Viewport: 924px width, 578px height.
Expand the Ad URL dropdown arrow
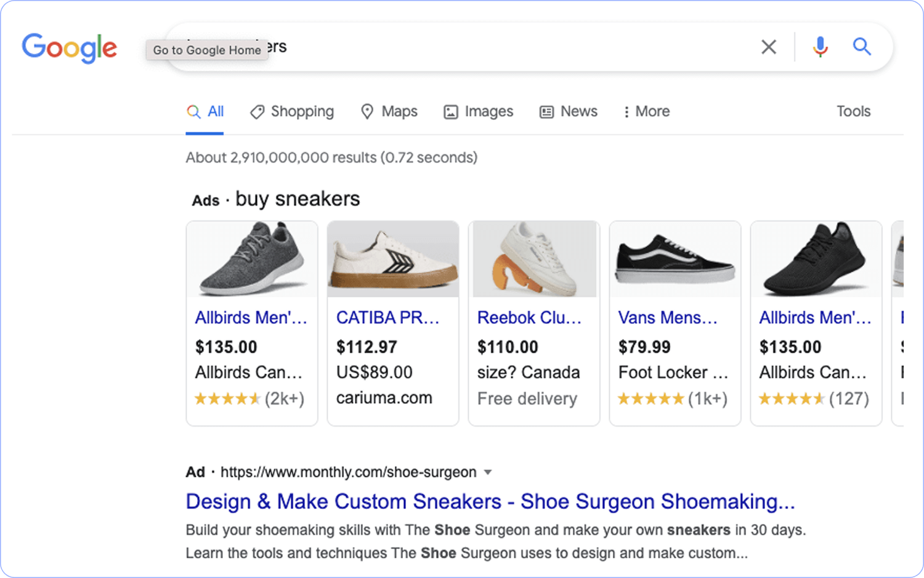click(x=488, y=472)
